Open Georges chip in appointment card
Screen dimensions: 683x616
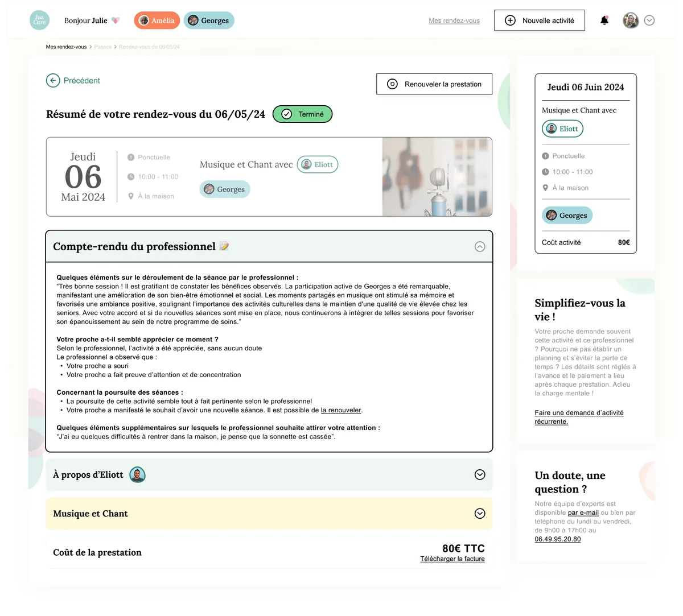(x=225, y=189)
